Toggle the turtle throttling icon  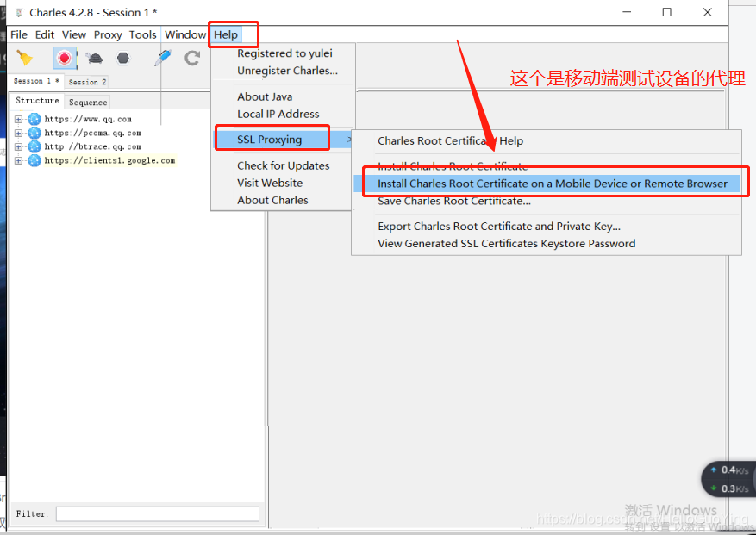95,59
